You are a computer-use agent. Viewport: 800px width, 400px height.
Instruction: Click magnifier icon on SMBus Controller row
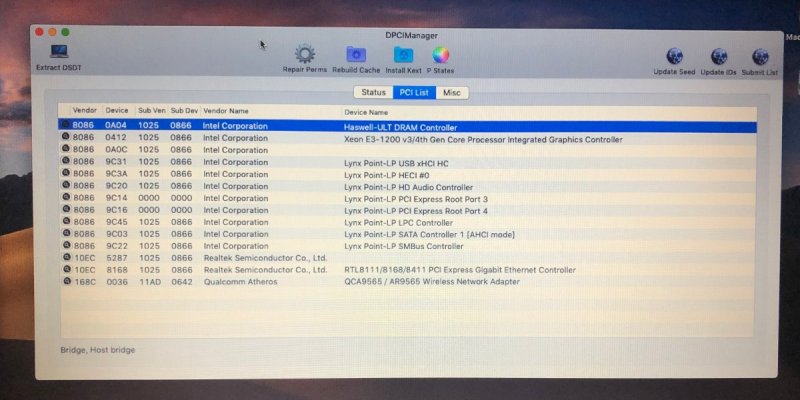coord(66,245)
